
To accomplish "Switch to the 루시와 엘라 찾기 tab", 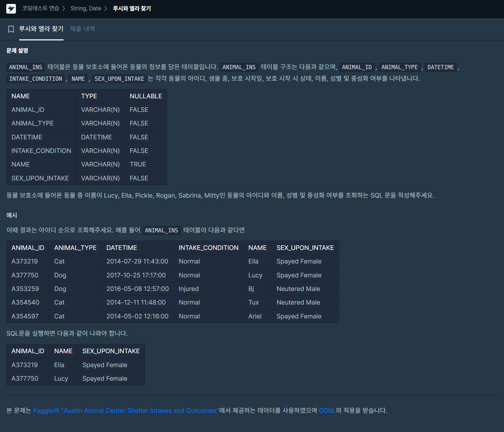I will (41, 29).
